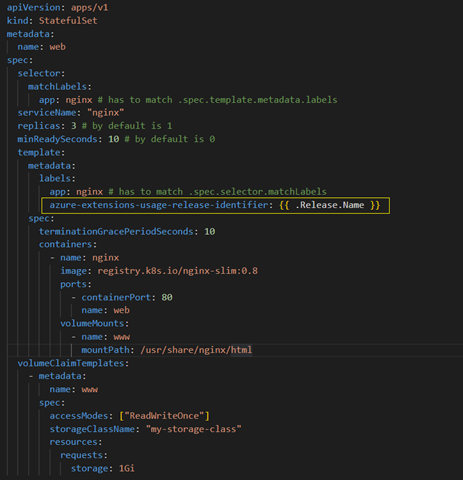This screenshot has width=463, height=480.
Task: Select the 'kind: StatefulSet' line
Action: 52,21
